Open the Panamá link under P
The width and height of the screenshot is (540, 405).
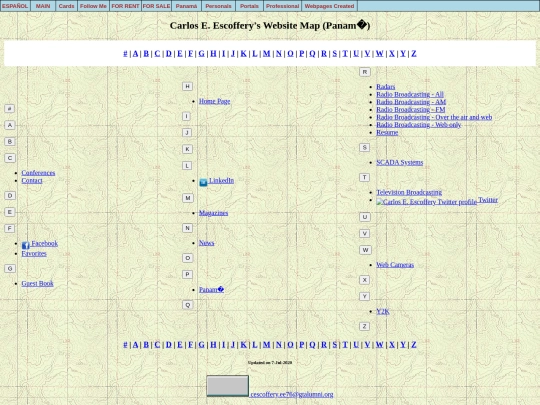coord(211,290)
